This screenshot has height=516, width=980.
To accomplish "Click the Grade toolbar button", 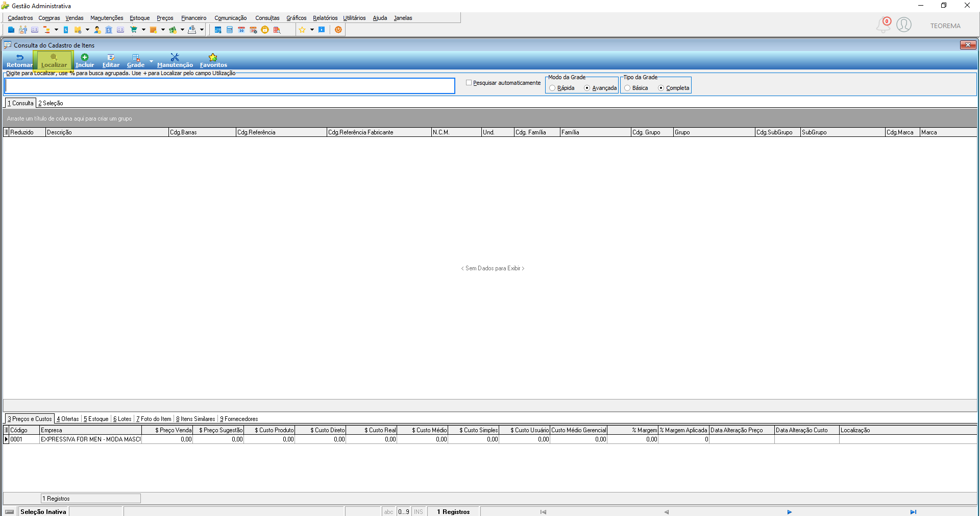I will (136, 61).
